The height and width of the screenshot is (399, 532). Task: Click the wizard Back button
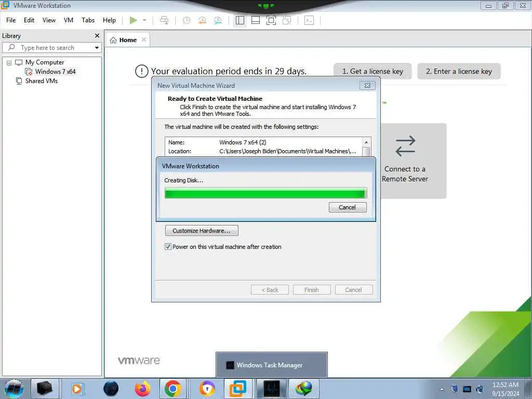(270, 290)
